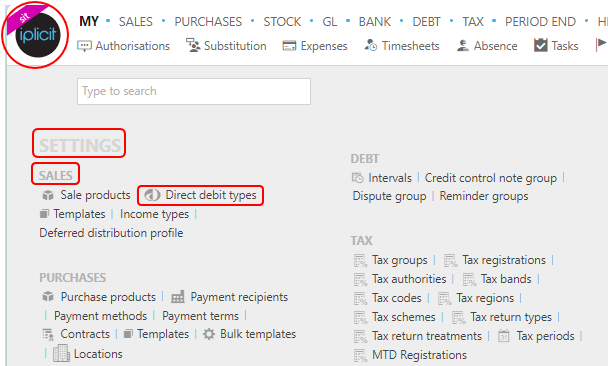Open the STOCK menu
Viewport: 608px width, 366px height.
click(x=282, y=21)
